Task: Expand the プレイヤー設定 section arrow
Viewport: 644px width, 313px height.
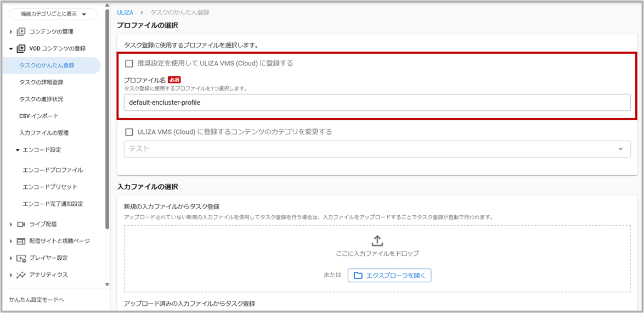Action: (10, 258)
